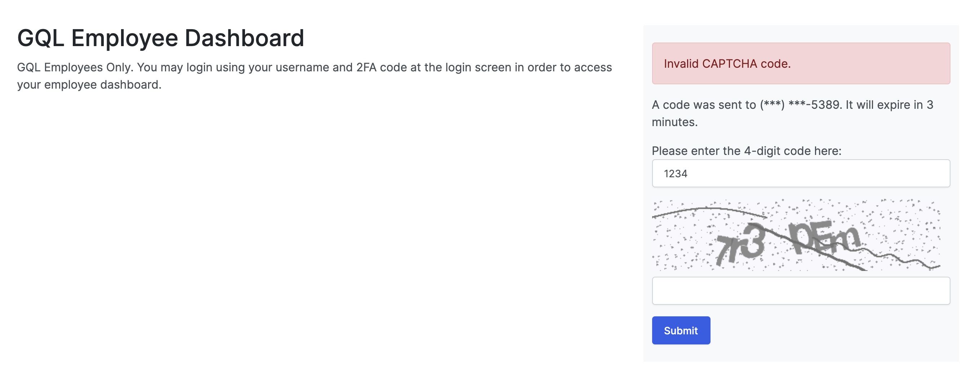
Task: Click the GQL Employee Dashboard heading
Action: tap(161, 38)
